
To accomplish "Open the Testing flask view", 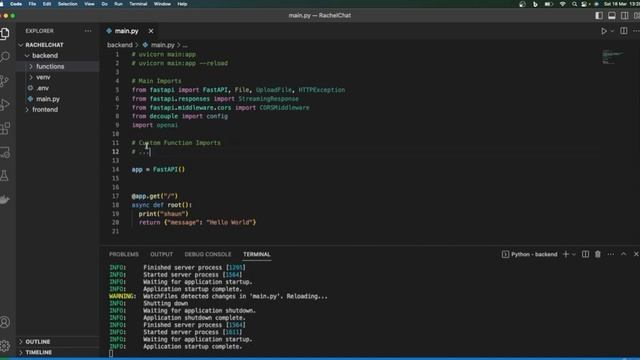I will pos(4,176).
